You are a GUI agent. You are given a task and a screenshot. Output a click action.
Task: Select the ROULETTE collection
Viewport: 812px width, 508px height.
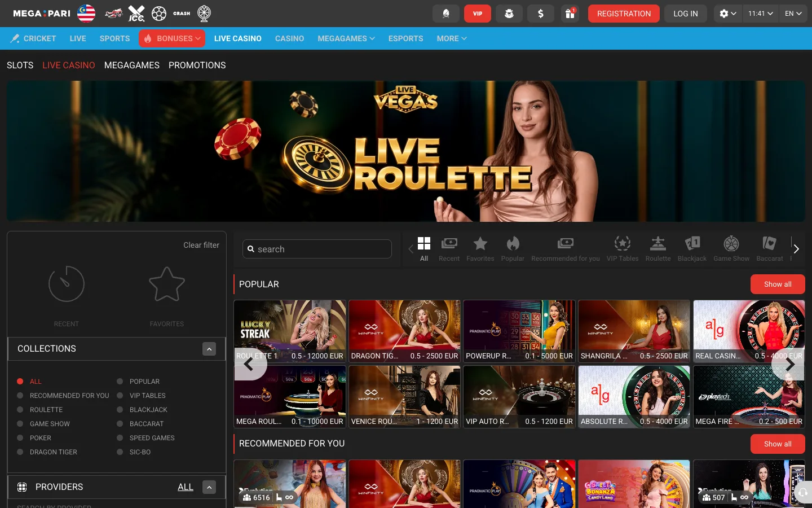(39, 410)
